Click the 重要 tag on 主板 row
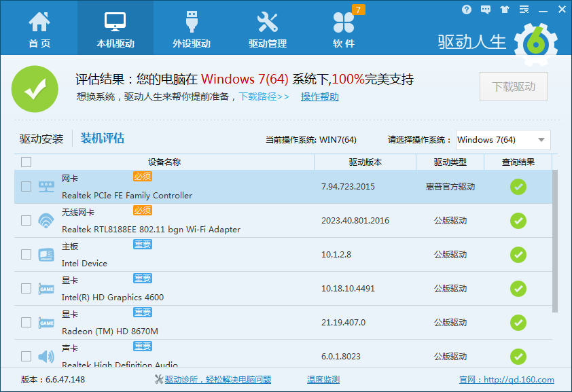Image resolution: width=572 pixels, height=392 pixels. 142,245
